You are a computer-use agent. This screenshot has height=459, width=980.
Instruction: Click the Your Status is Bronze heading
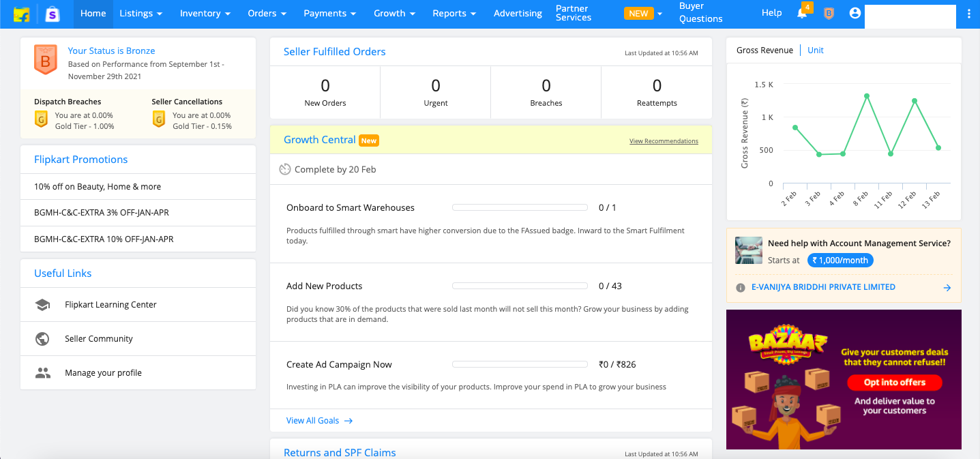pyautogui.click(x=112, y=50)
